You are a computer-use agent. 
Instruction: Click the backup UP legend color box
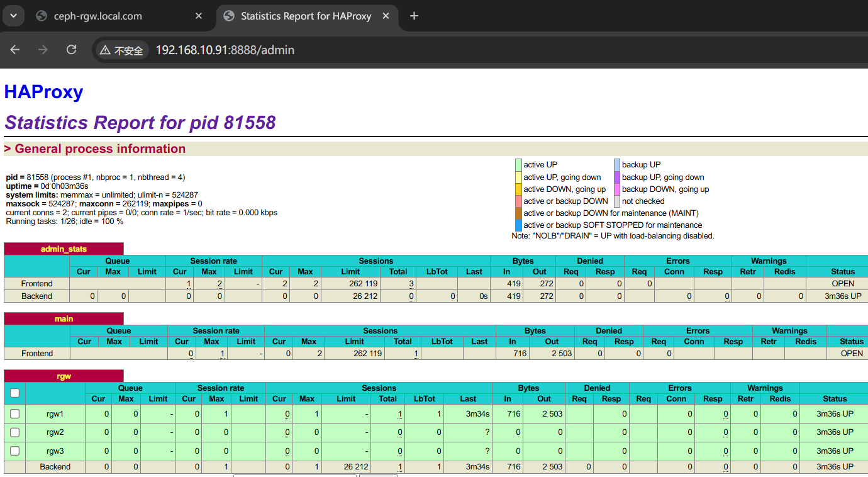coord(617,165)
